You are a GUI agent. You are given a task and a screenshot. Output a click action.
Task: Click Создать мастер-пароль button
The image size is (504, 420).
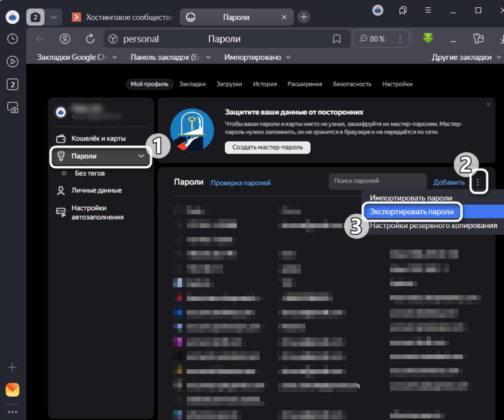point(267,148)
